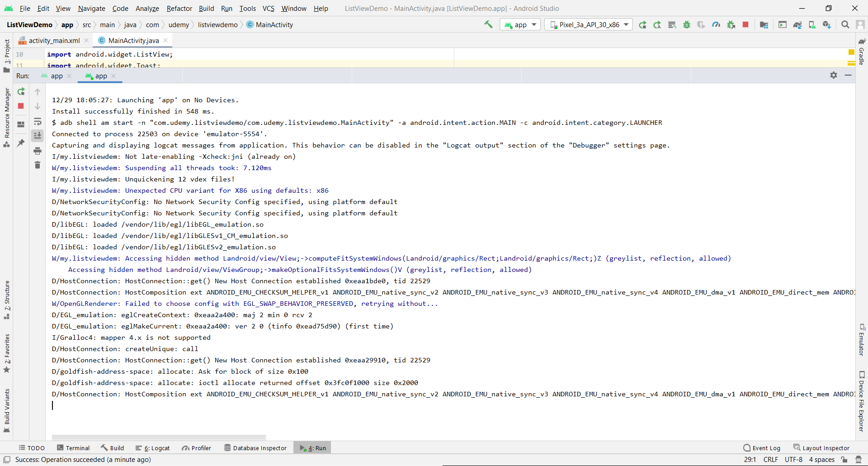868x466 pixels.
Task: Open the TODO tool window
Action: coord(32,448)
